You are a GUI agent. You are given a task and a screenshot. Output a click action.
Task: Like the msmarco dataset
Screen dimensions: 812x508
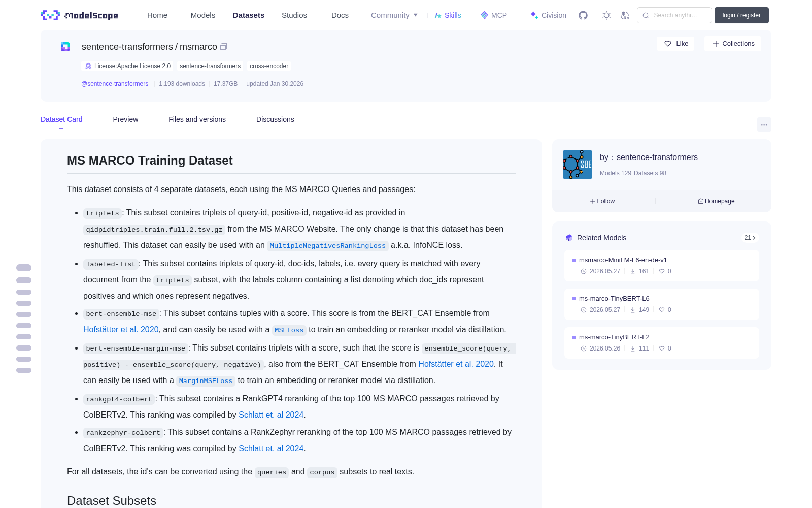click(676, 44)
